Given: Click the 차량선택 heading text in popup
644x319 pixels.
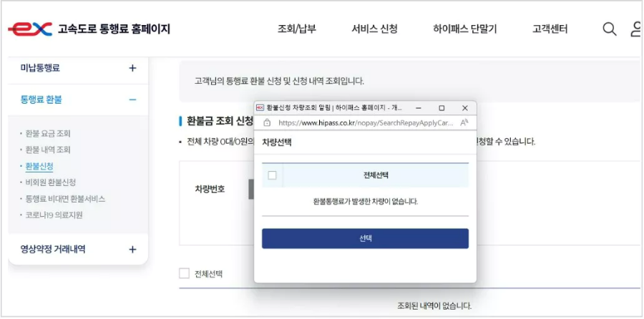Looking at the screenshot, I should coord(277,144).
